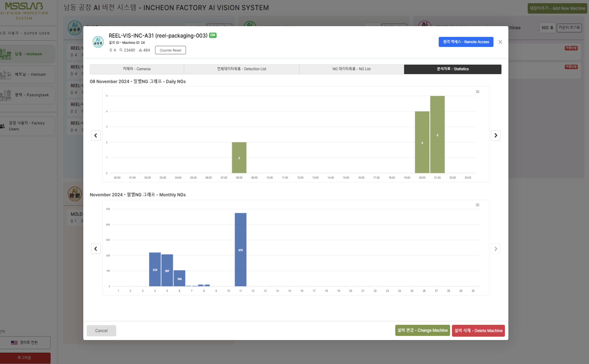Viewport: 589px width, 364px height.
Task: Click the 카운터 초기화 button in background
Action: [569, 28]
